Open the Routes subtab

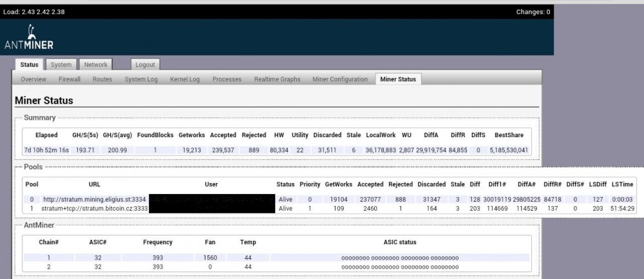point(102,79)
